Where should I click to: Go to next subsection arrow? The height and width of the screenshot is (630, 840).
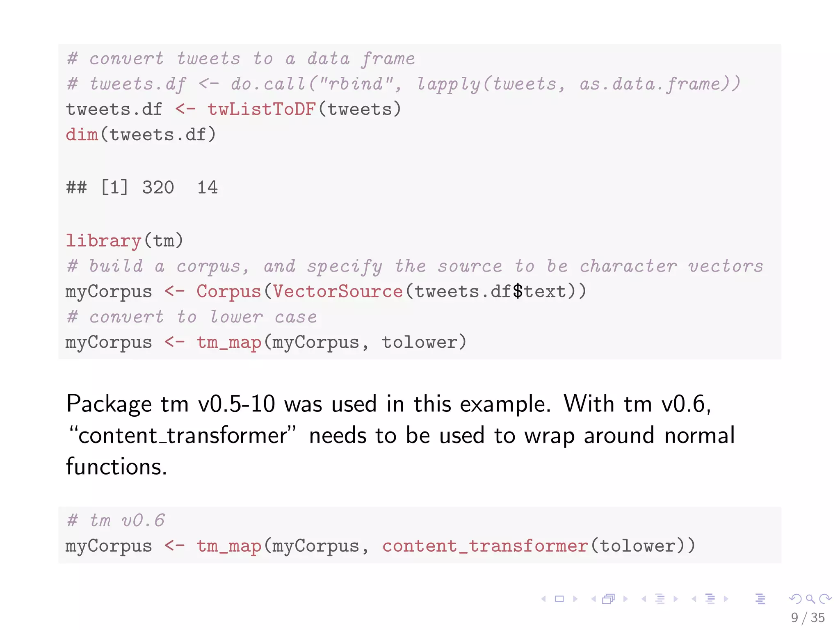(676, 599)
